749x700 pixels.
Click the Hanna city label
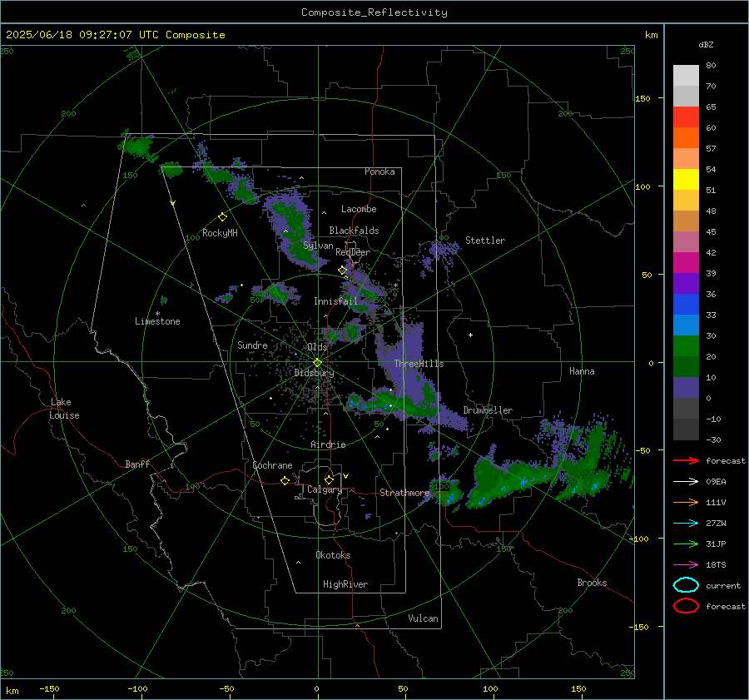582,371
